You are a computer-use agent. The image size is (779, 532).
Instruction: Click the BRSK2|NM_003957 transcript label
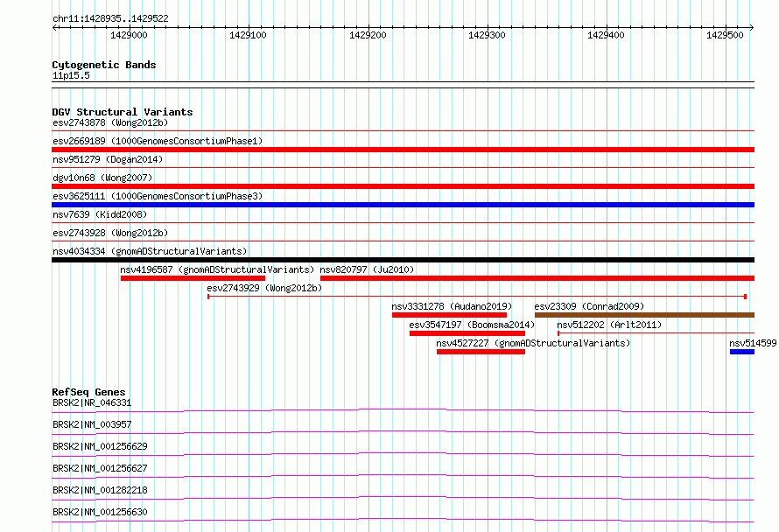pyautogui.click(x=92, y=424)
